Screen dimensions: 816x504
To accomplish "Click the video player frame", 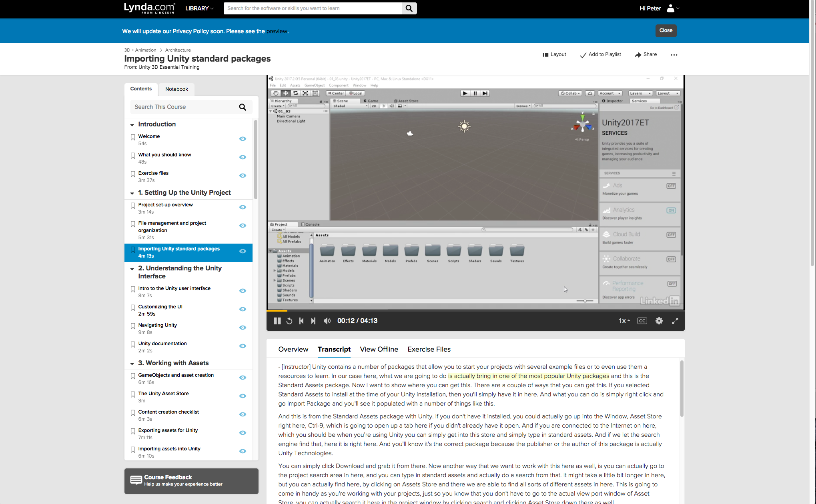I will (x=475, y=192).
